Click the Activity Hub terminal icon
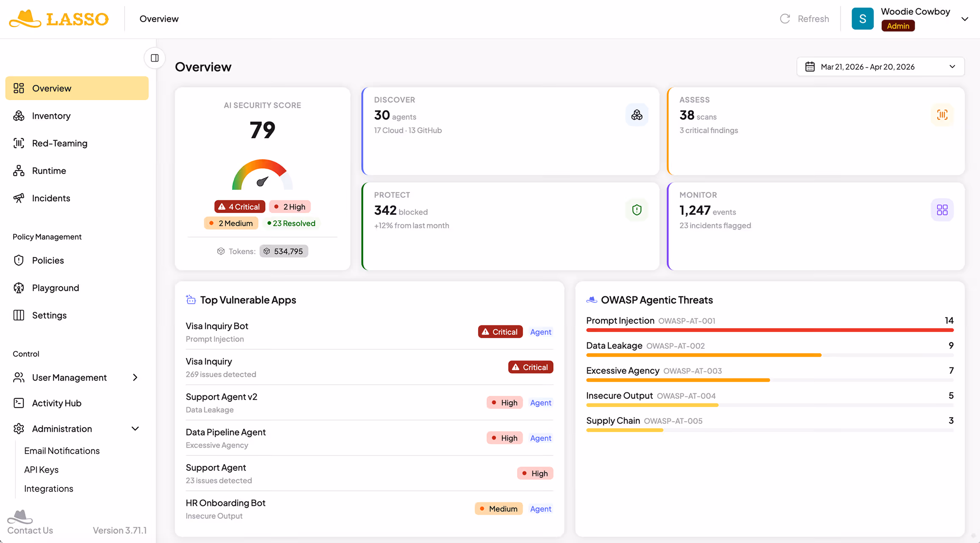The width and height of the screenshot is (980, 543). pos(19,403)
